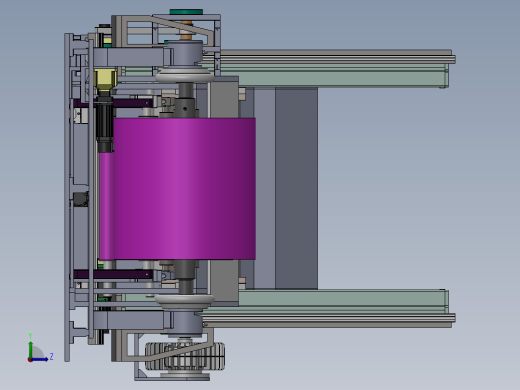Click the lower silver disc flange on the shaft
Image resolution: width=520 pixels, height=390 pixels.
pos(185,301)
